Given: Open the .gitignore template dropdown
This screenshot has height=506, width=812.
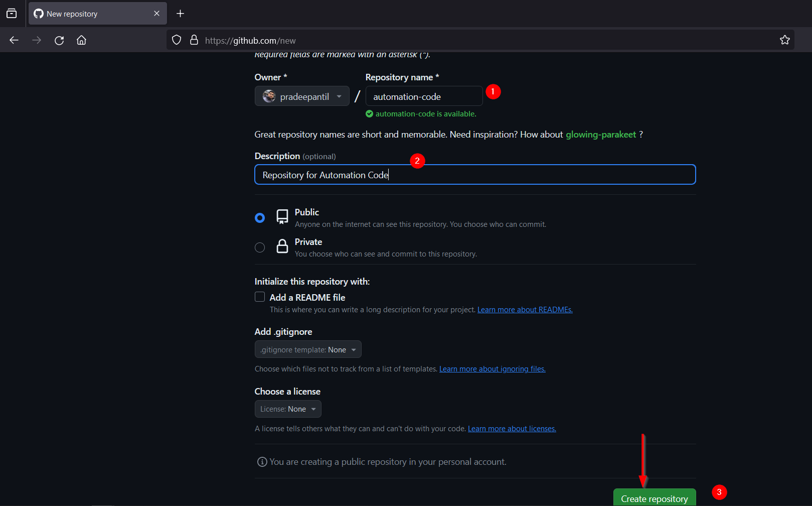Looking at the screenshot, I should coord(308,349).
